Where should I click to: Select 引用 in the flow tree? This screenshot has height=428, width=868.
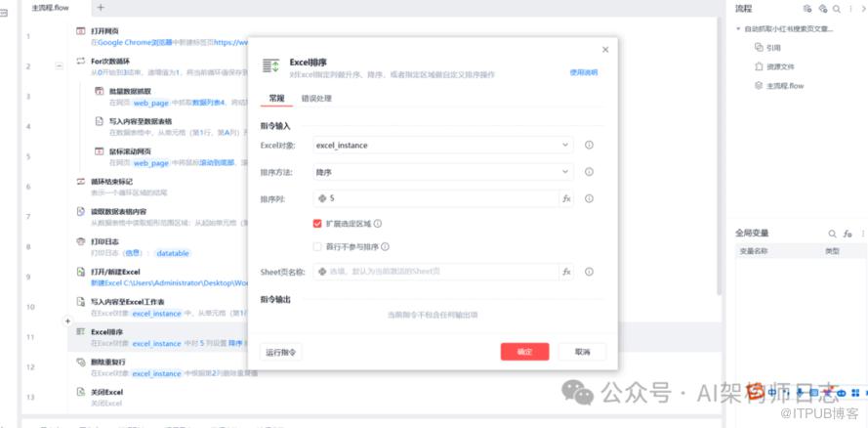pos(773,48)
